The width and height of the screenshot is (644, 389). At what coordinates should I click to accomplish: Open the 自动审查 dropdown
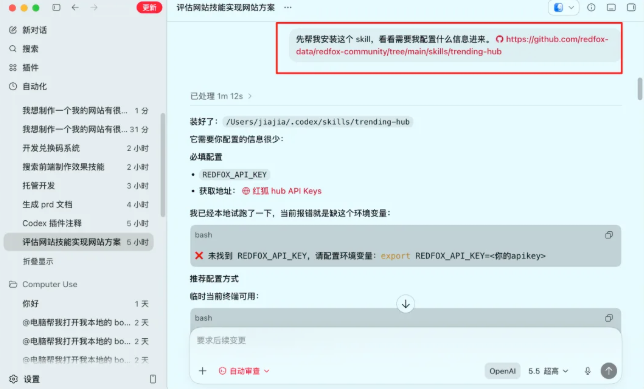244,371
